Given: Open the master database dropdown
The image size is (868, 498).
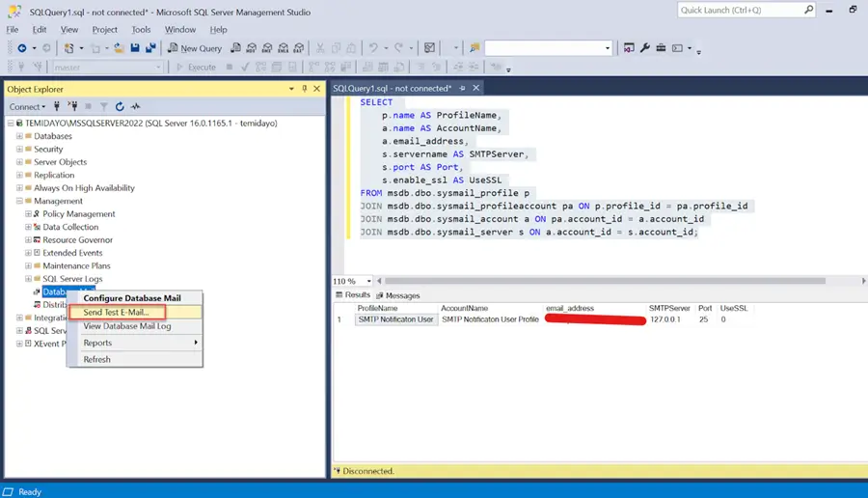Looking at the screenshot, I should pos(158,67).
